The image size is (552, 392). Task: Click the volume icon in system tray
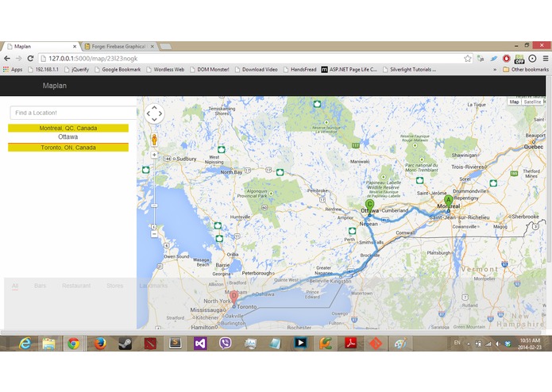(497, 344)
